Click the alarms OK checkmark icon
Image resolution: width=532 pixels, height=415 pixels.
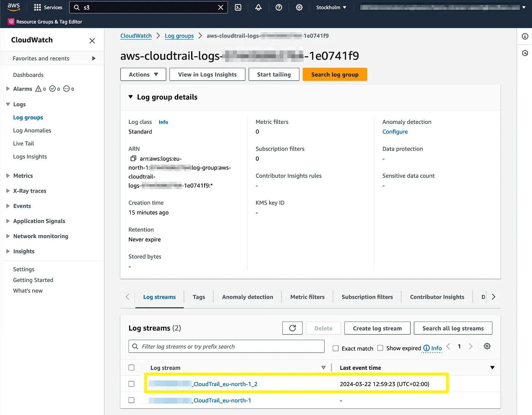(52, 89)
